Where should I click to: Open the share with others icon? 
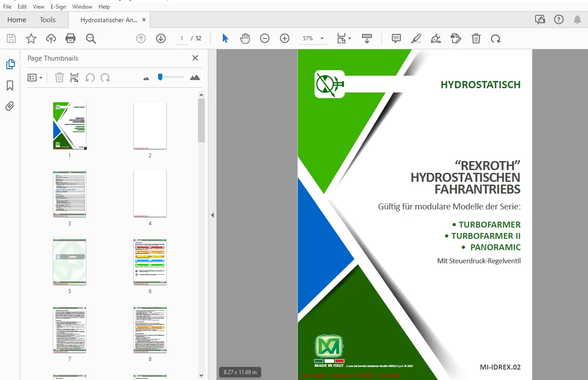tap(540, 19)
